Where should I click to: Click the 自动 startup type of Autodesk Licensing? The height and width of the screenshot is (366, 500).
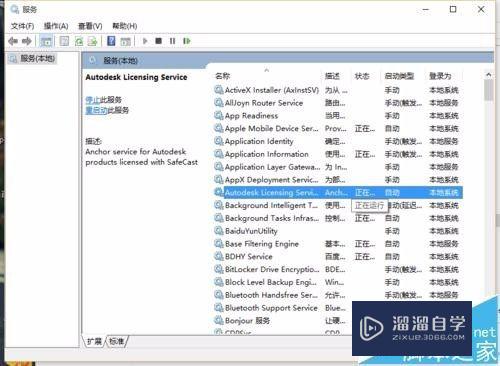(392, 193)
